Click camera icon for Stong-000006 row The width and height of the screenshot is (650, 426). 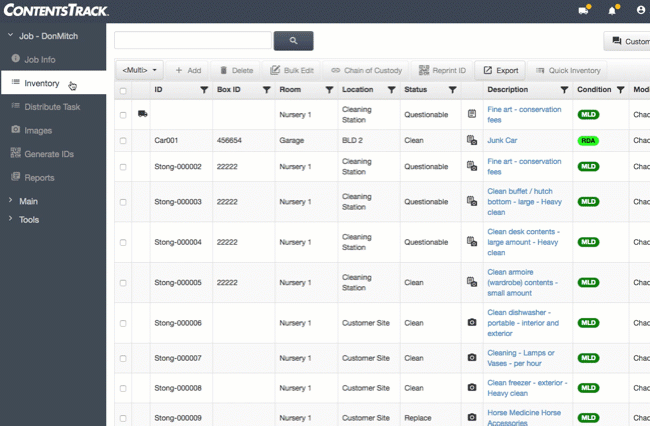pyautogui.click(x=472, y=322)
